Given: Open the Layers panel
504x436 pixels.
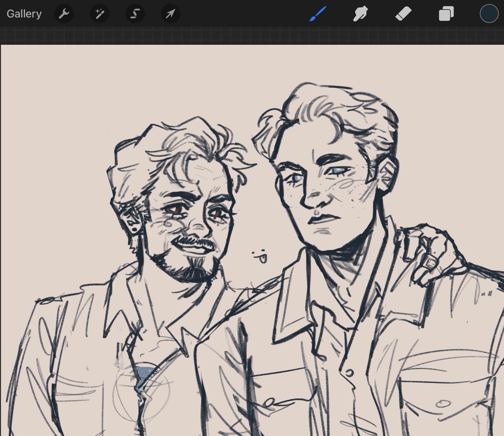Looking at the screenshot, I should [446, 14].
